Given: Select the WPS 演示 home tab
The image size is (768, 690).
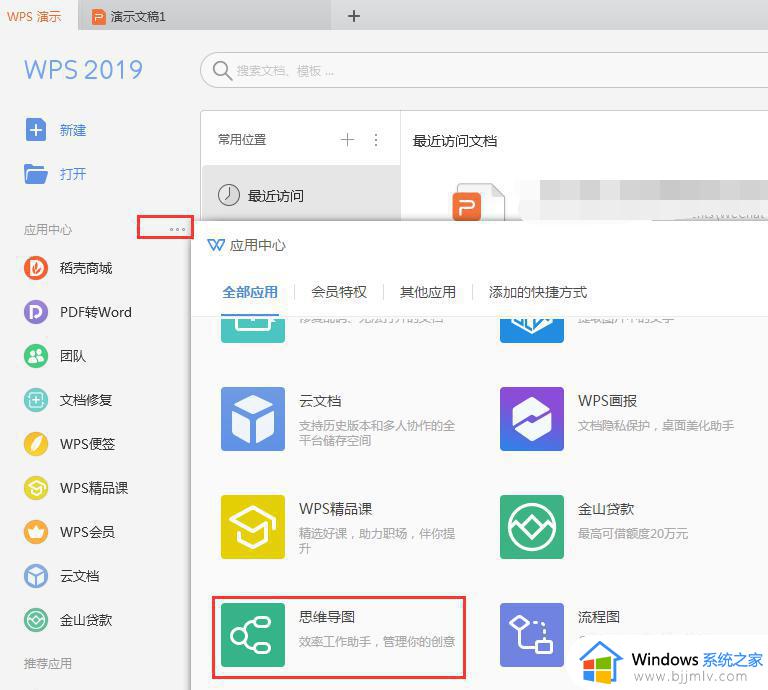Looking at the screenshot, I should click(34, 16).
